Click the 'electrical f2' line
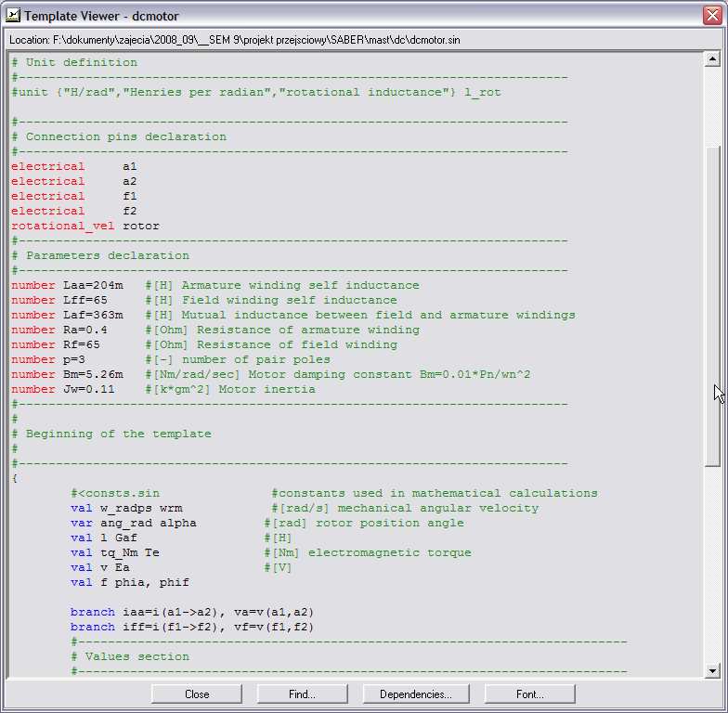728x713 pixels. pos(74,211)
